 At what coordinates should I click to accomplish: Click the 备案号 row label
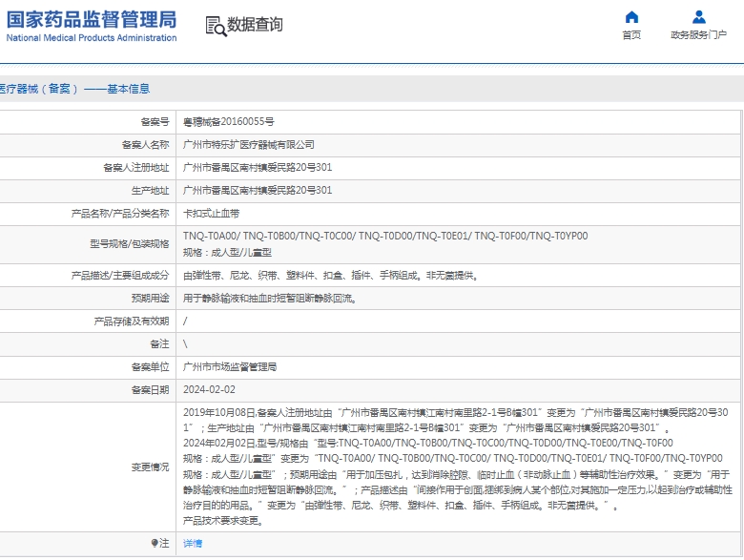coord(155,122)
